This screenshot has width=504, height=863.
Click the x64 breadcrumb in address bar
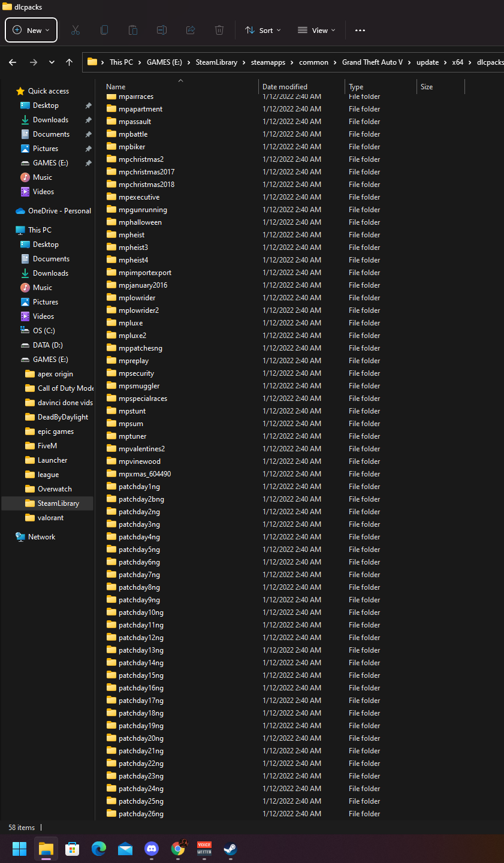pos(458,62)
